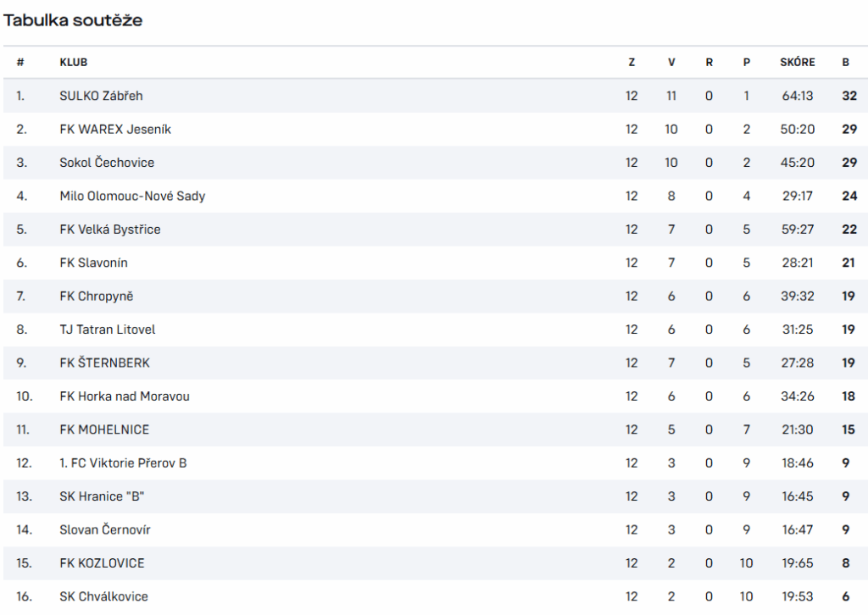Click SK Hranice "B" team name
This screenshot has height=615, width=868.
[x=102, y=496]
